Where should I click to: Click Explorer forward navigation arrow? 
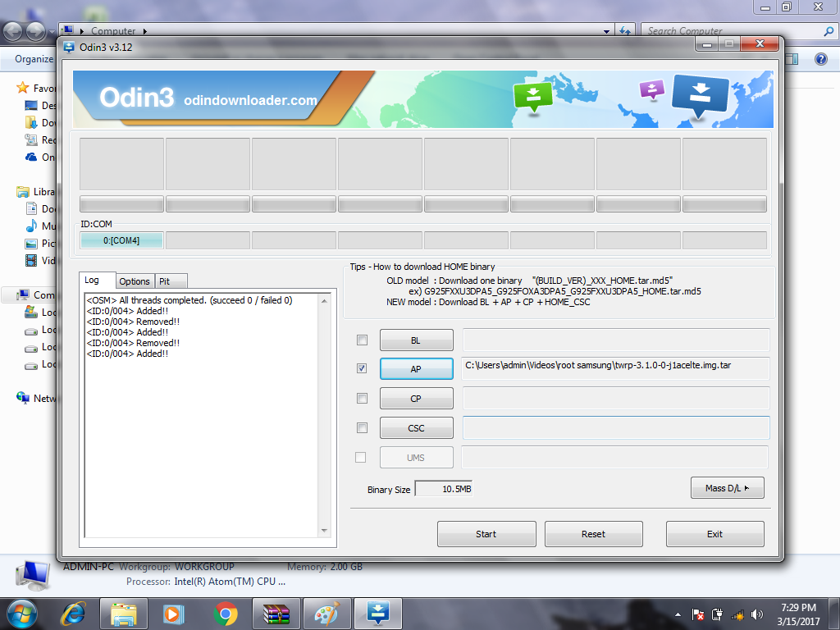pos(36,32)
